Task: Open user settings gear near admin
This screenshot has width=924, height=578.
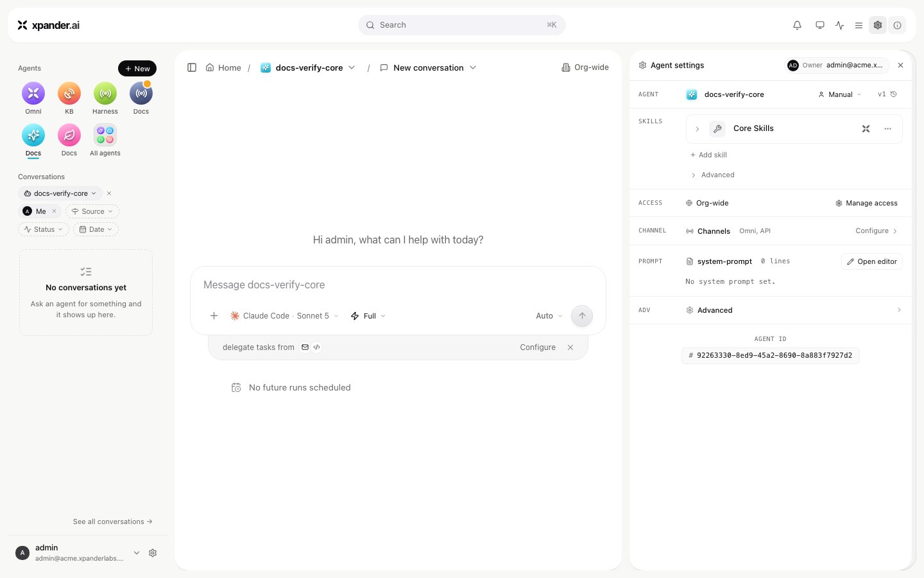Action: coord(153,553)
